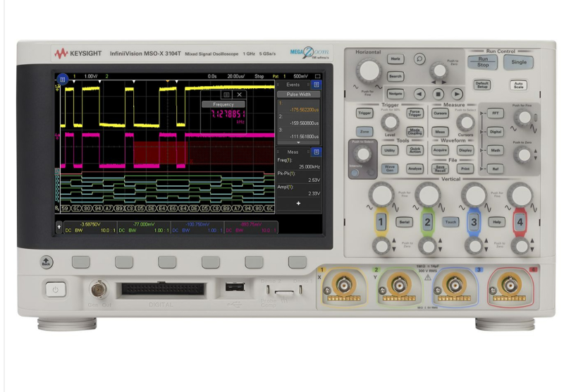564x392 pixels.
Task: Tap channel 1 status showing -3.68750V
Action: point(90,227)
